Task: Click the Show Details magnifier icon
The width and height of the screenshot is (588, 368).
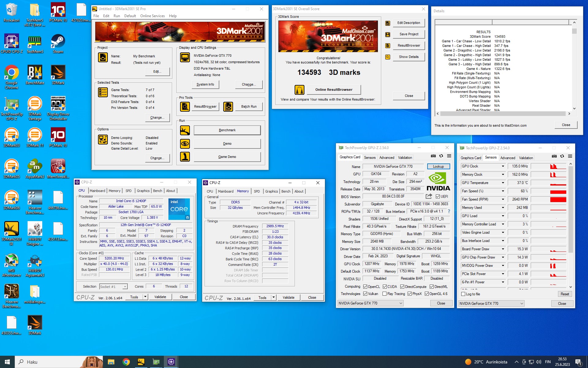Action: [x=388, y=57]
